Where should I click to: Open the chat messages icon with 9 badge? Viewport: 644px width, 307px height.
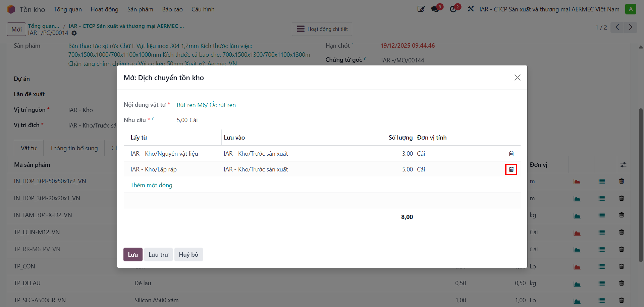pyautogui.click(x=435, y=9)
